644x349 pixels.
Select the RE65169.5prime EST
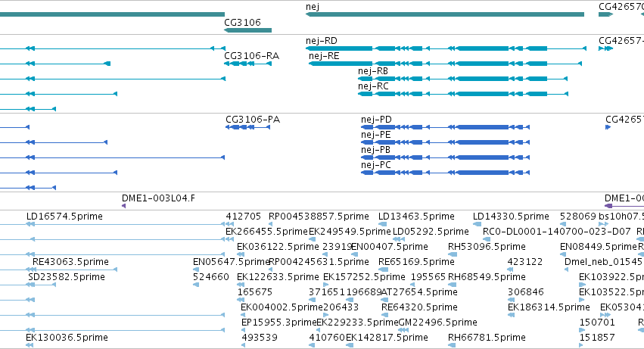point(416,262)
